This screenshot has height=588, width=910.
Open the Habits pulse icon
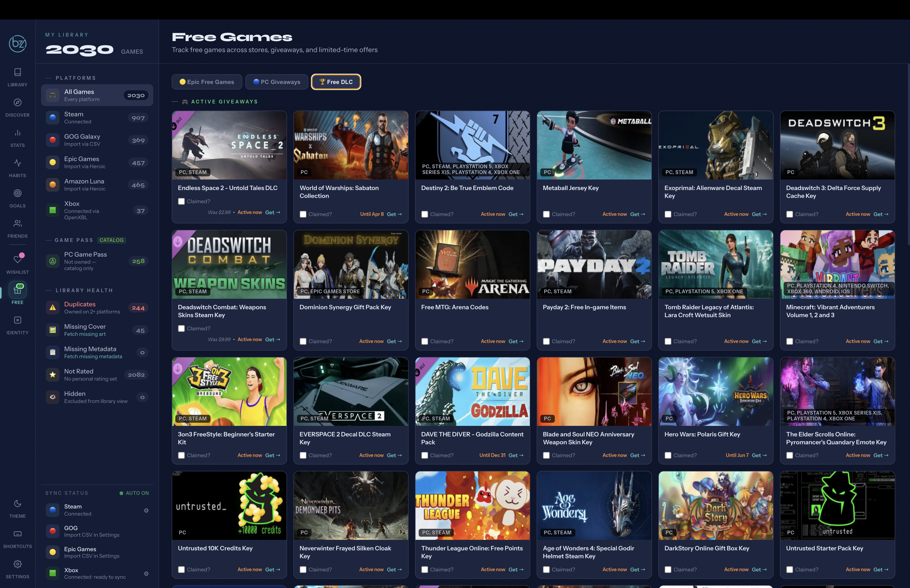click(18, 163)
